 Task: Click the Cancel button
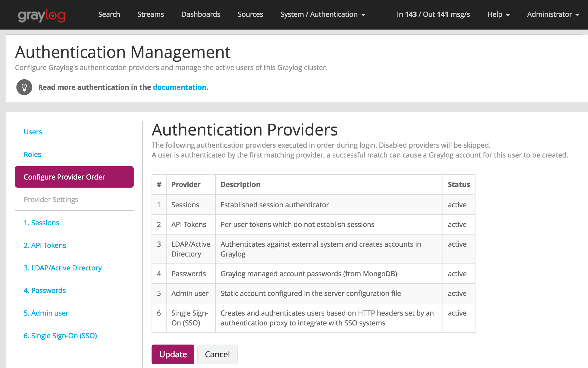tap(217, 354)
